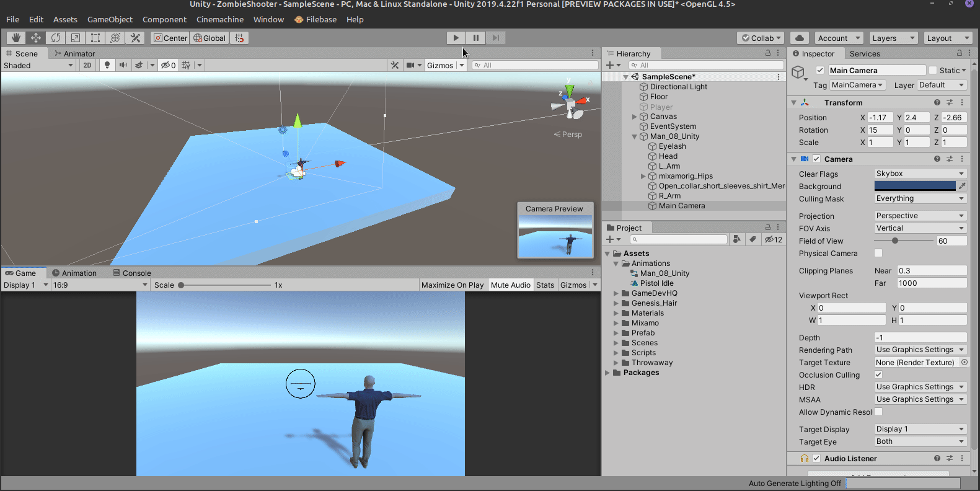Open scene component tools icon
The height and width of the screenshot is (491, 980).
(x=395, y=65)
